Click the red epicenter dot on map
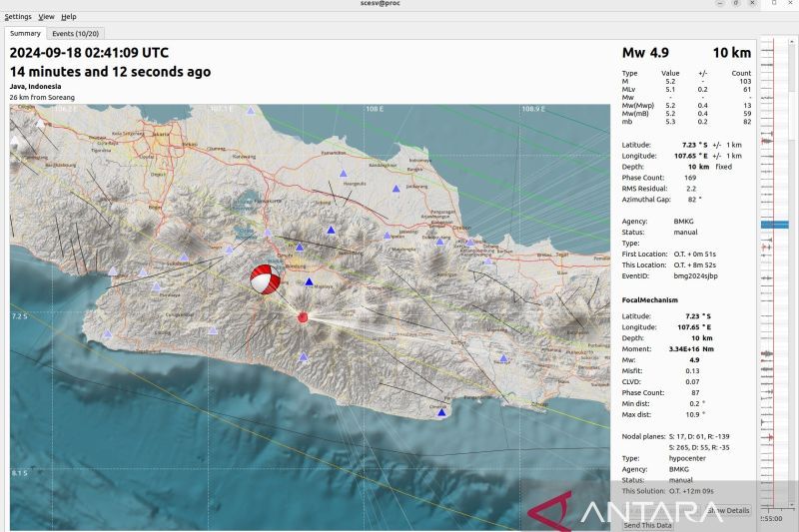This screenshot has height=532, width=799. click(x=303, y=317)
